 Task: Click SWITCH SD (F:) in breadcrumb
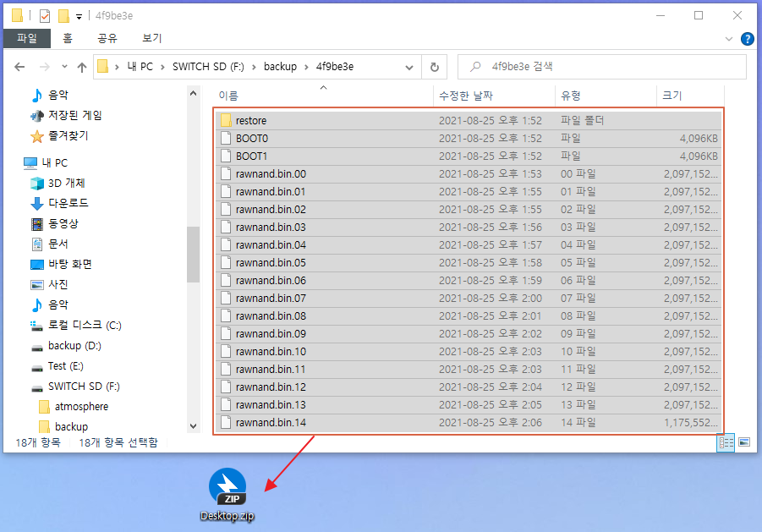pos(208,67)
